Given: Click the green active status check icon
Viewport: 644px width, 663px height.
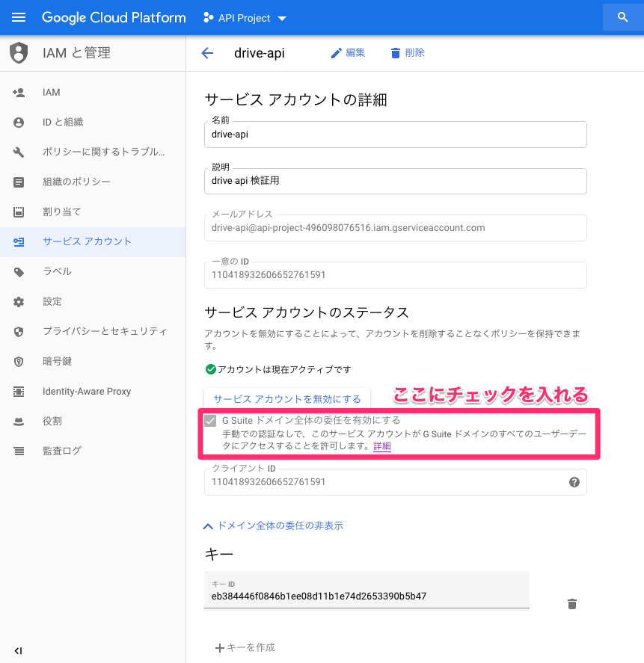Looking at the screenshot, I should point(210,369).
